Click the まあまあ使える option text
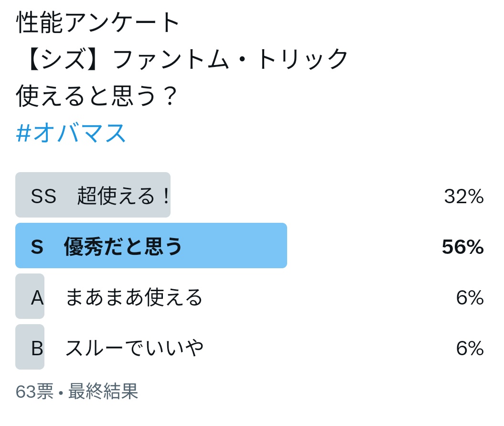Screen dimensions: 504x426 point(134,297)
